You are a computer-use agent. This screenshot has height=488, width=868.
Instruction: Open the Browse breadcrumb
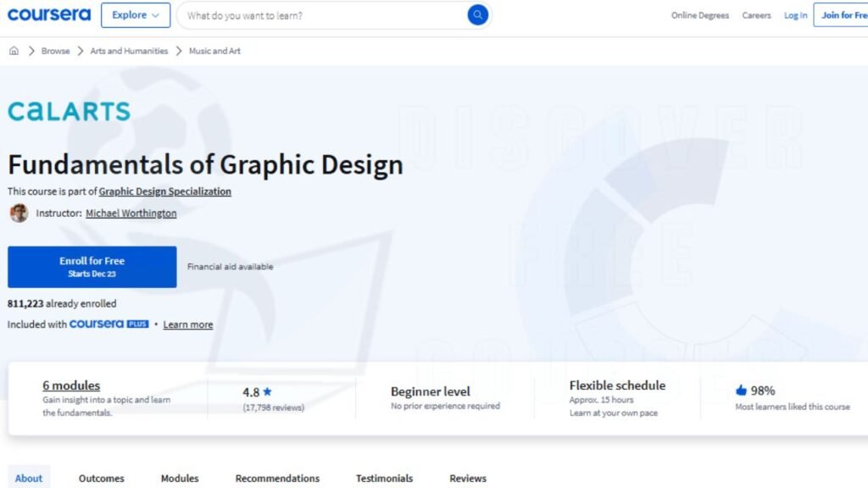pos(55,51)
